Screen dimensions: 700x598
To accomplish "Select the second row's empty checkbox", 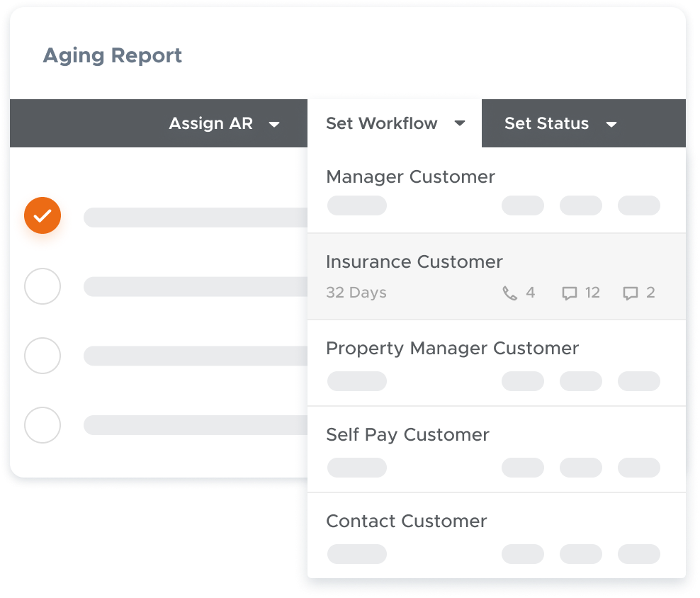I will point(43,286).
